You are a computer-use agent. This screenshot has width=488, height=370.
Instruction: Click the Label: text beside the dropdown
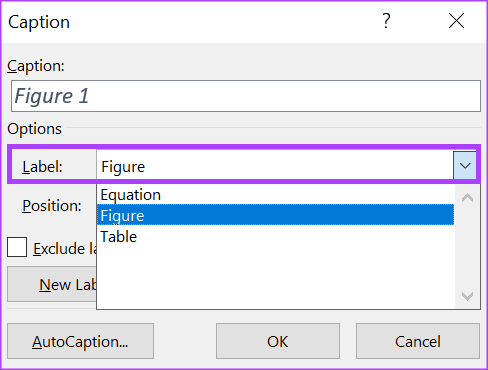point(42,166)
